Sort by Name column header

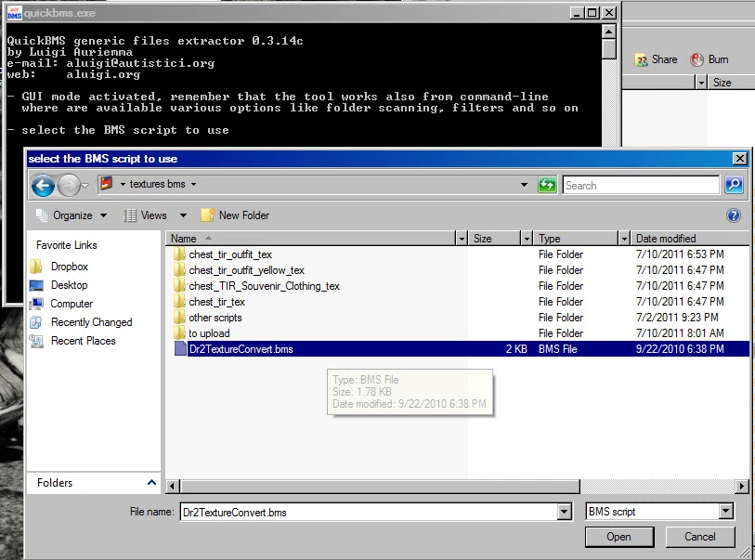(310, 239)
